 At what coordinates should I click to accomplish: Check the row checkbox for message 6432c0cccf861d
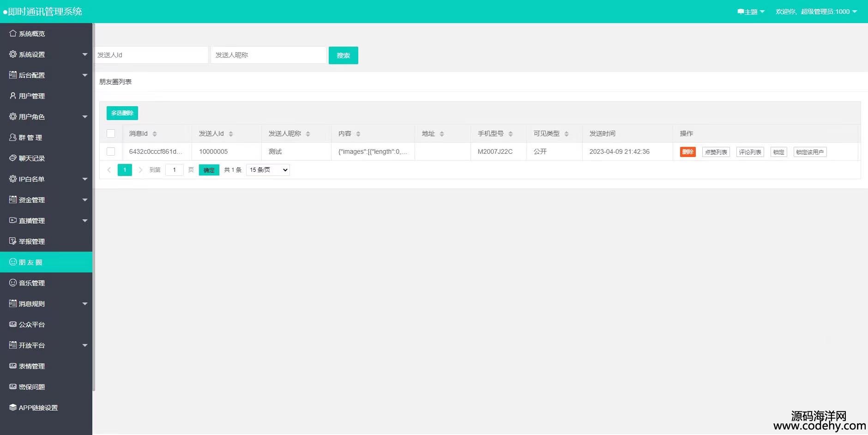(x=111, y=151)
